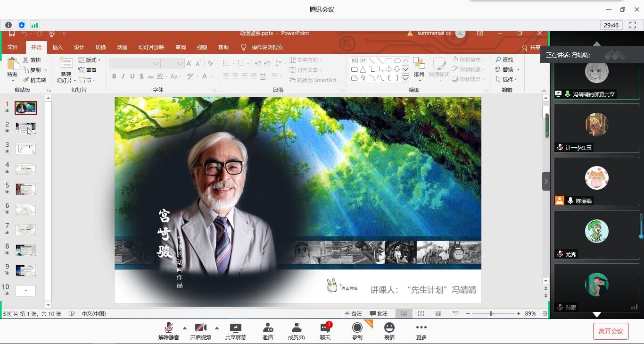The height and width of the screenshot is (344, 644).
Task: Toggle the slide notes pane
Action: tap(353, 314)
